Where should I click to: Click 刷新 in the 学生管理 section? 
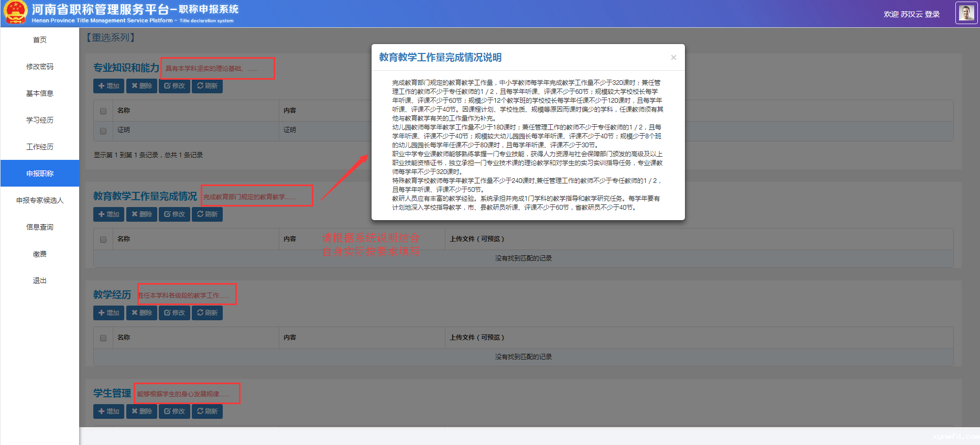(x=207, y=411)
